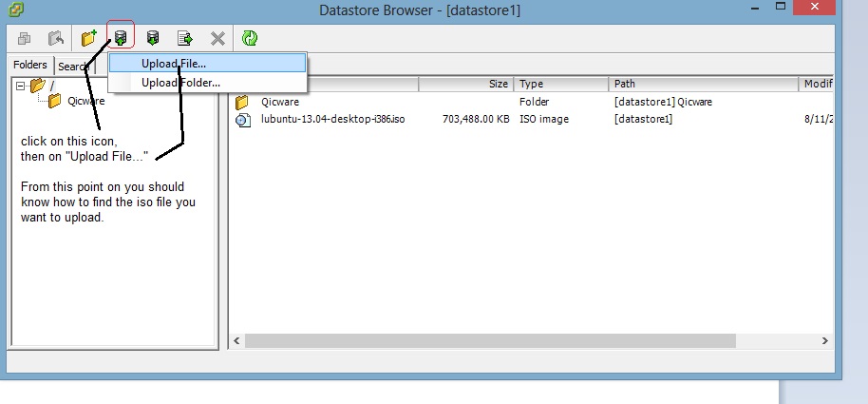Click the horizontal scrollbar right arrow
Viewport: 868px width, 404px height.
click(826, 339)
